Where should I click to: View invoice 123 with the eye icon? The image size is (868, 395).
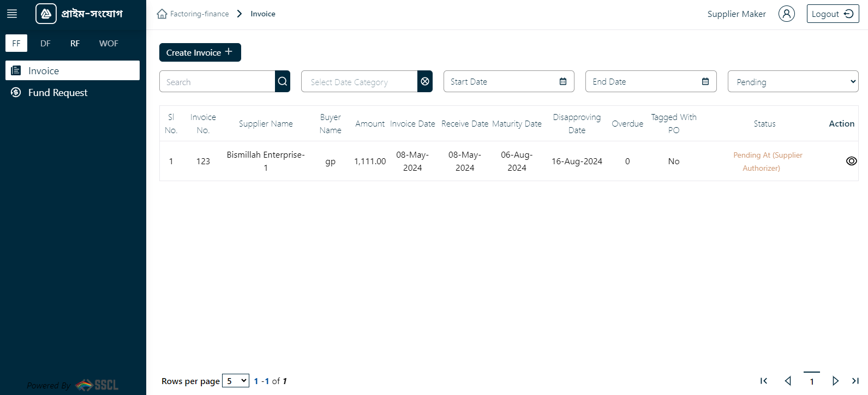tap(851, 161)
